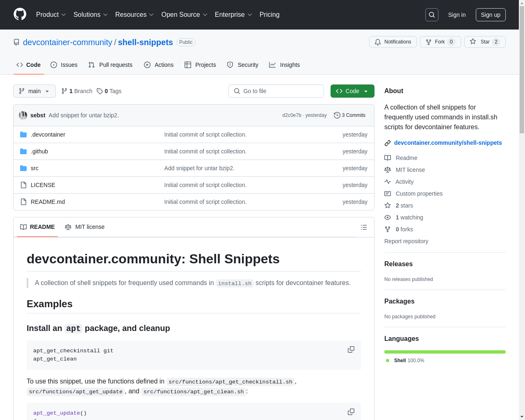Select the README tab

click(37, 227)
